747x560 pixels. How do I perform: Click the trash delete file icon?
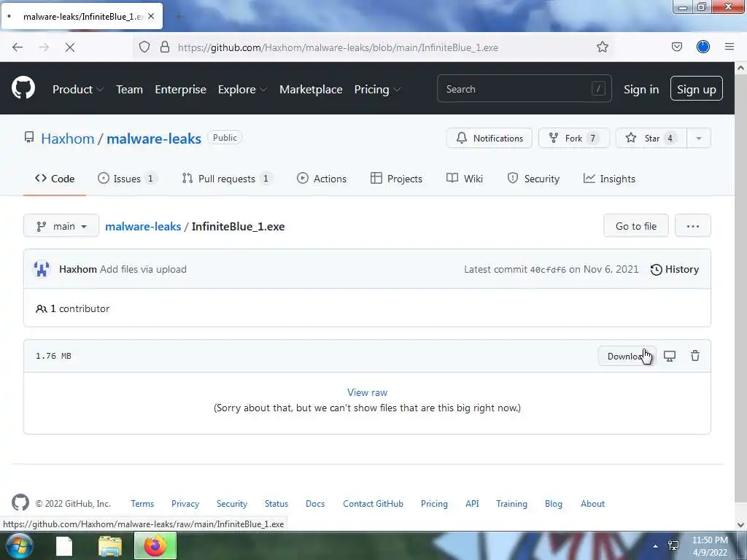(x=695, y=356)
